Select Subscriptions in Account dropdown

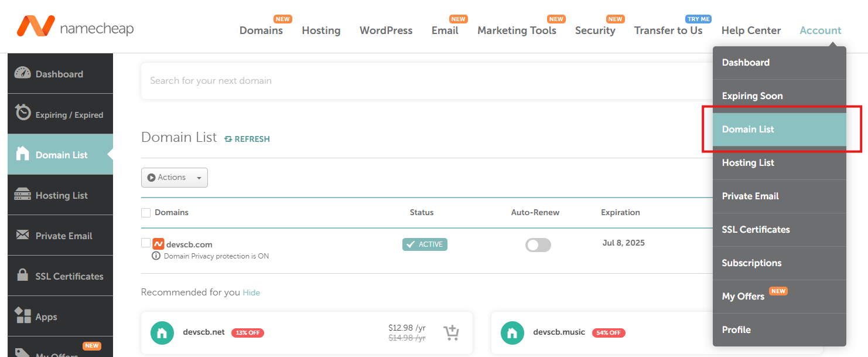780,263
